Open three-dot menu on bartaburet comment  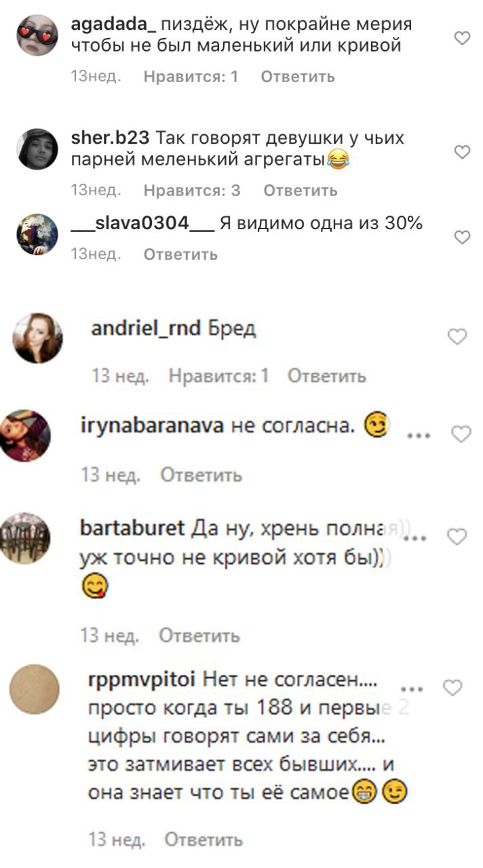pos(414,538)
